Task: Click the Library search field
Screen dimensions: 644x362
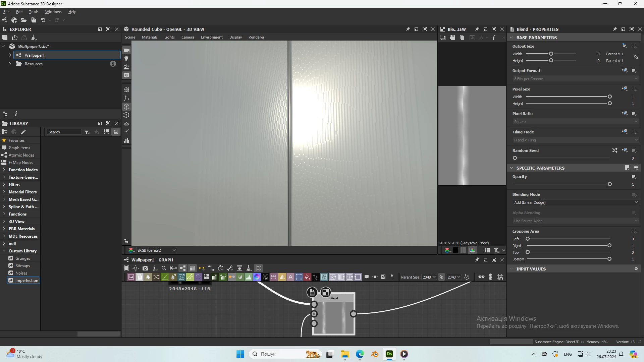Action: point(64,132)
